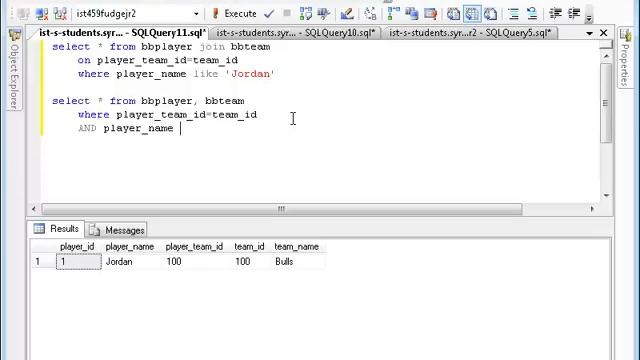
Task: Open the ist459fudgejr2 database dropdown
Action: tap(196, 14)
